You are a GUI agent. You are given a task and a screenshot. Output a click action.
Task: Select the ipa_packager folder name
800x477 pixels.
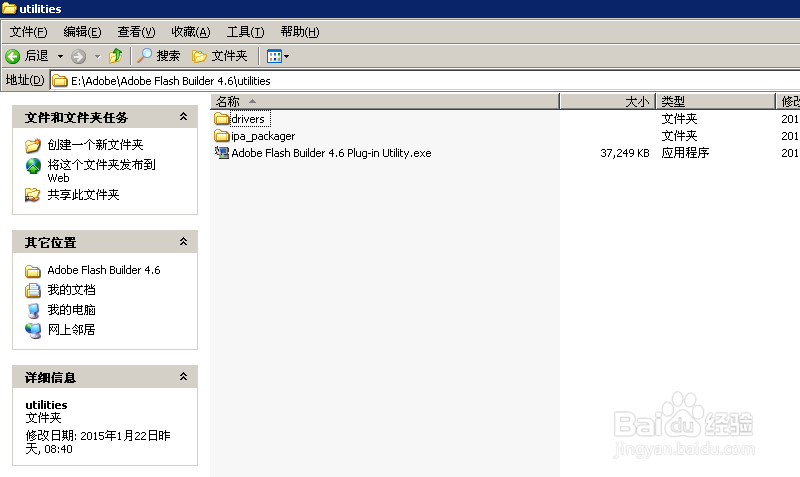(263, 136)
